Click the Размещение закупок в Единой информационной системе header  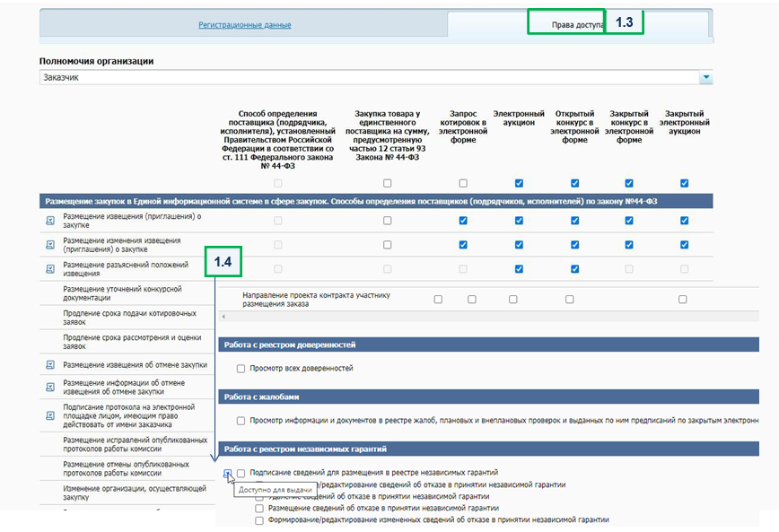click(376, 201)
